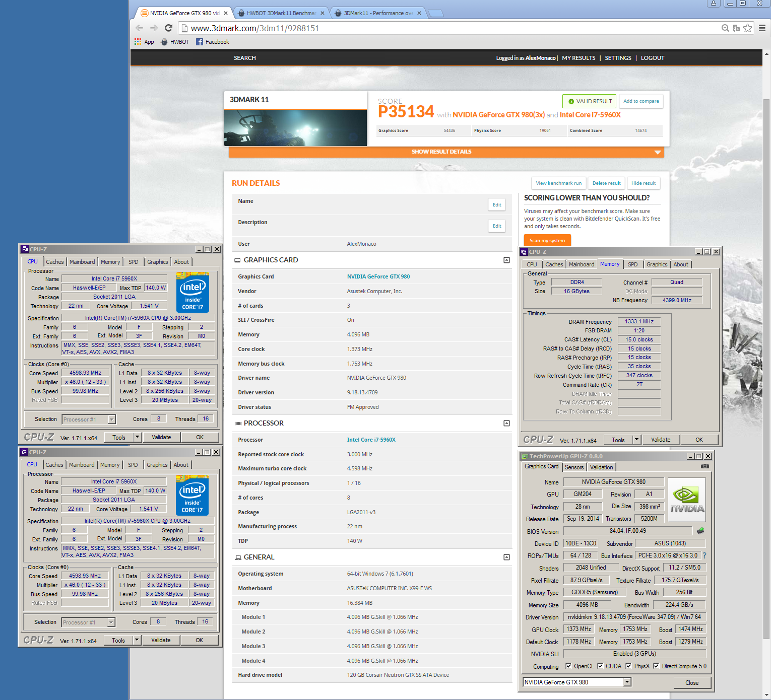Toggle the DirectCompute 5.0 checkbox
This screenshot has width=771, height=700.
pos(656,666)
